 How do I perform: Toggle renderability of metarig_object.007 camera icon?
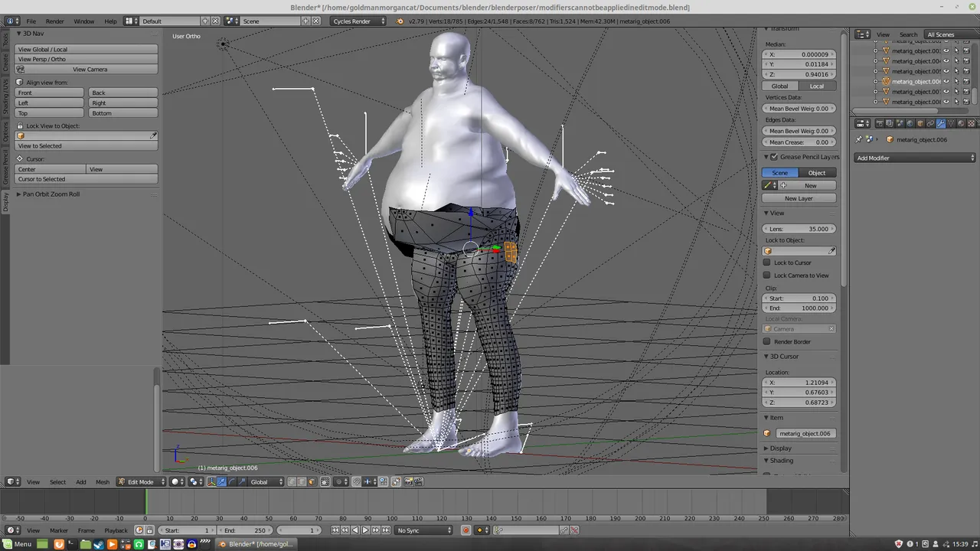click(966, 91)
